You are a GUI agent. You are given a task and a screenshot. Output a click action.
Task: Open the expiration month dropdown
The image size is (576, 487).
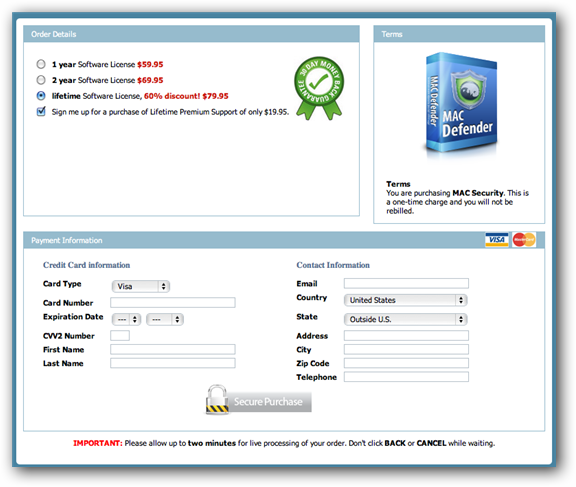tap(126, 320)
